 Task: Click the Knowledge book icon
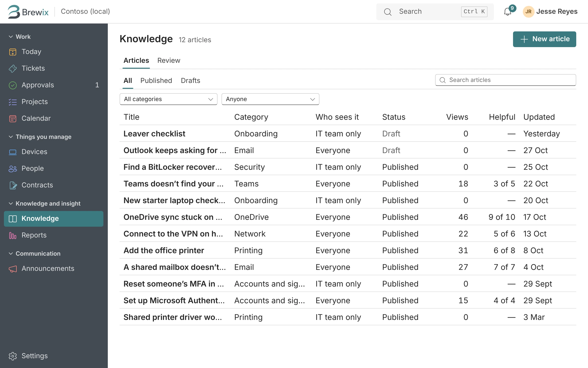[13, 219]
